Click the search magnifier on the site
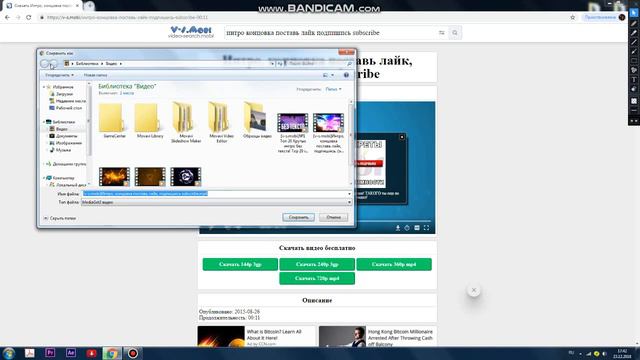This screenshot has width=640, height=360. click(455, 33)
